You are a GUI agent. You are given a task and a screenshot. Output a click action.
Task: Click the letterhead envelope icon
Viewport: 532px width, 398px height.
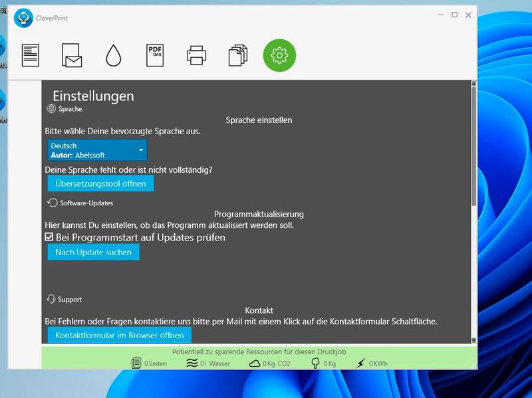pyautogui.click(x=72, y=55)
